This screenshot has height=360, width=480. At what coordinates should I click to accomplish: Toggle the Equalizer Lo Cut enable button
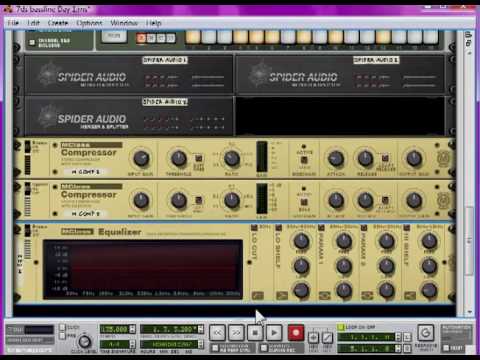click(254, 228)
